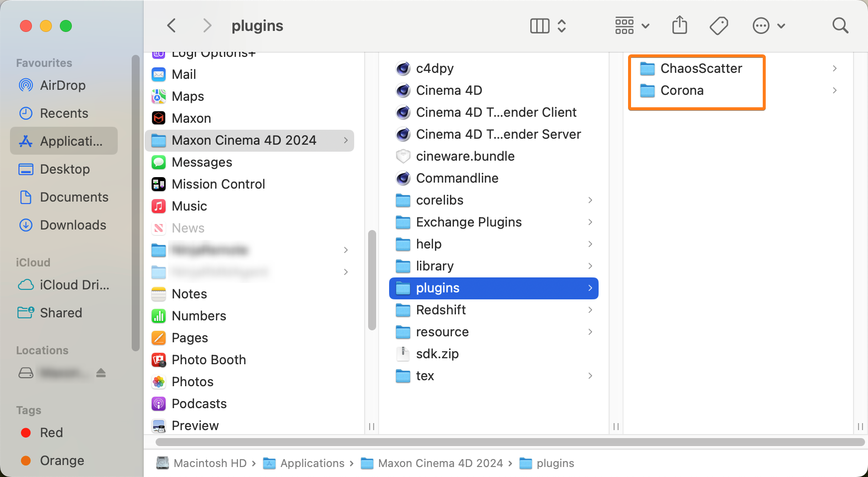Screen dimensions: 868x477
Task: Expand the Exchange Plugins folder chevron
Action: (590, 222)
